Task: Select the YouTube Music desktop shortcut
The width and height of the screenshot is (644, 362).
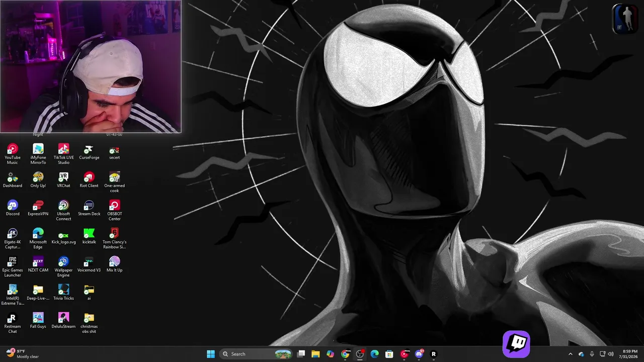Action: (x=13, y=154)
